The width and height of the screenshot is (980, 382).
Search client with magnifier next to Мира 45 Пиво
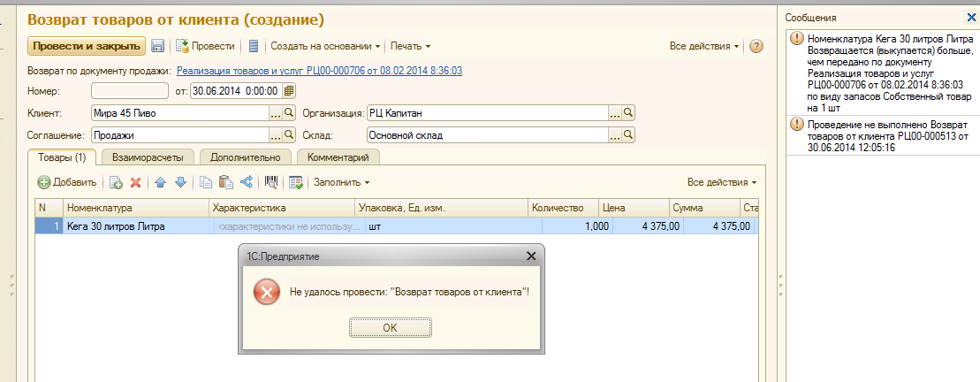289,113
